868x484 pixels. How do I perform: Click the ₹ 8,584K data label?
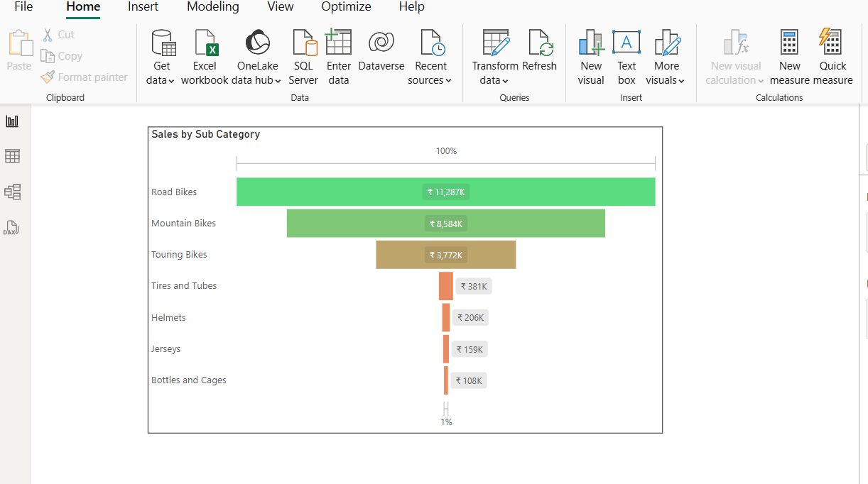click(x=446, y=224)
